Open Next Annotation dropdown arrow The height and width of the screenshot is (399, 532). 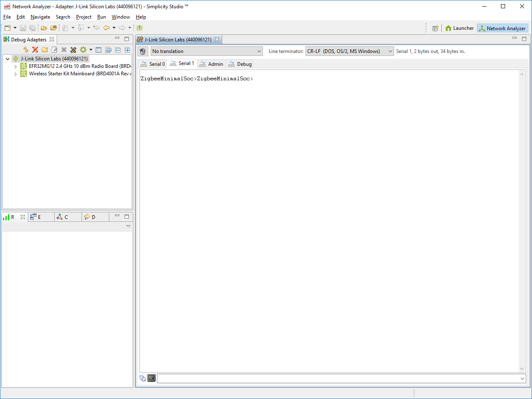tap(73, 28)
